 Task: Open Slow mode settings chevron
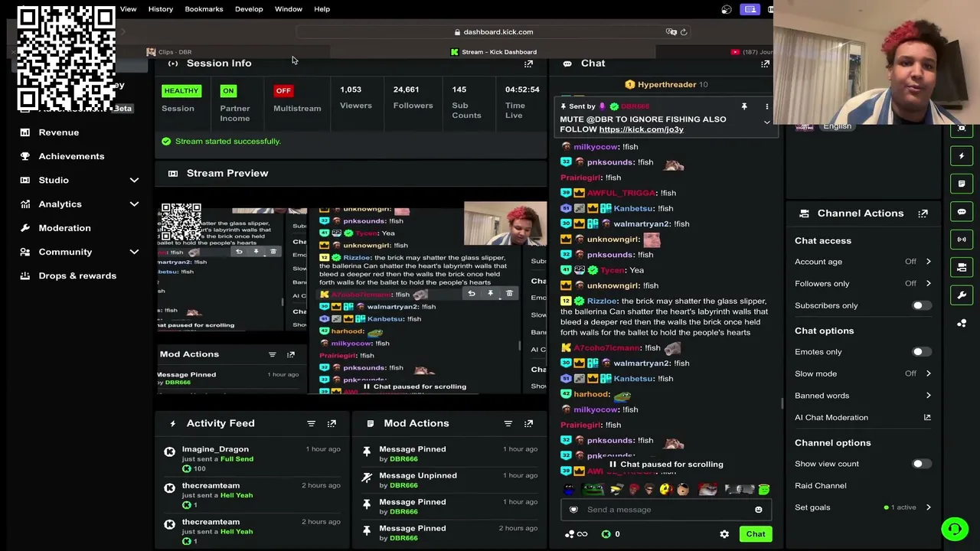928,373
